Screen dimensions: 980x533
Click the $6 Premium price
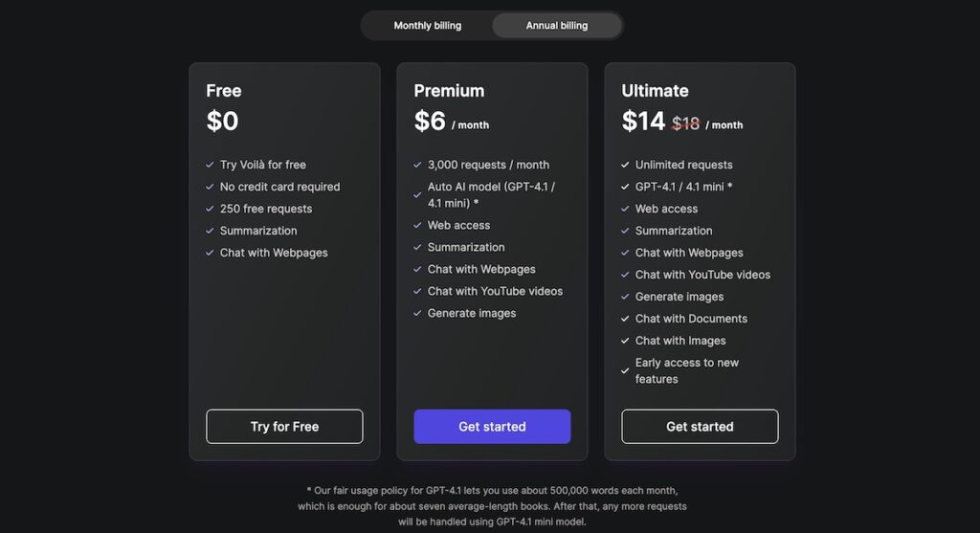430,121
